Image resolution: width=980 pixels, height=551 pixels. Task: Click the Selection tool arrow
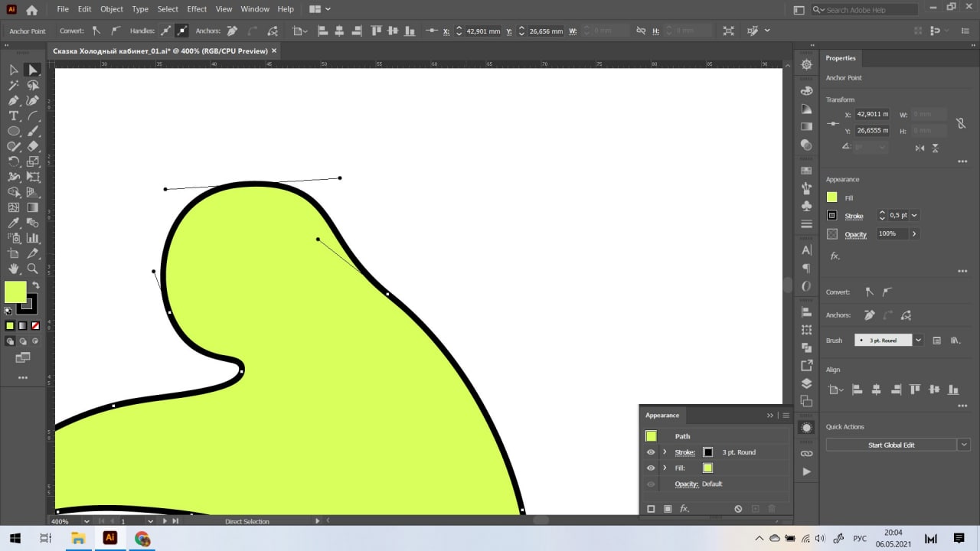point(14,70)
